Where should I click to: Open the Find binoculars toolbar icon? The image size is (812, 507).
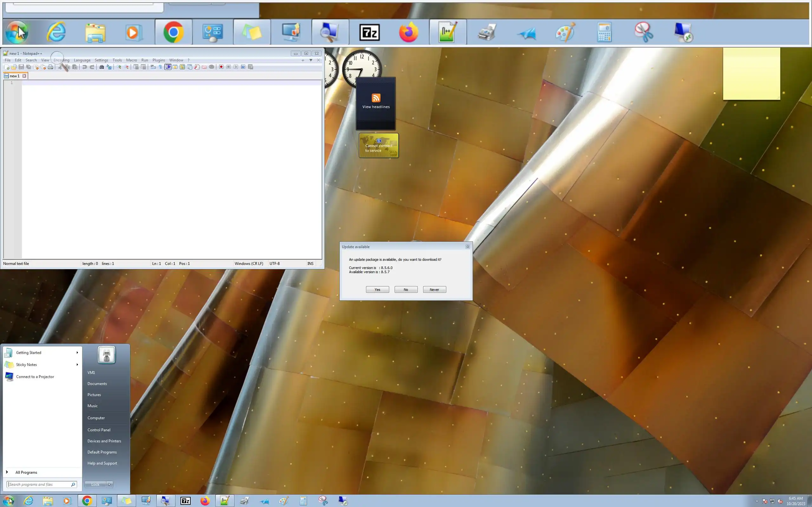point(101,67)
